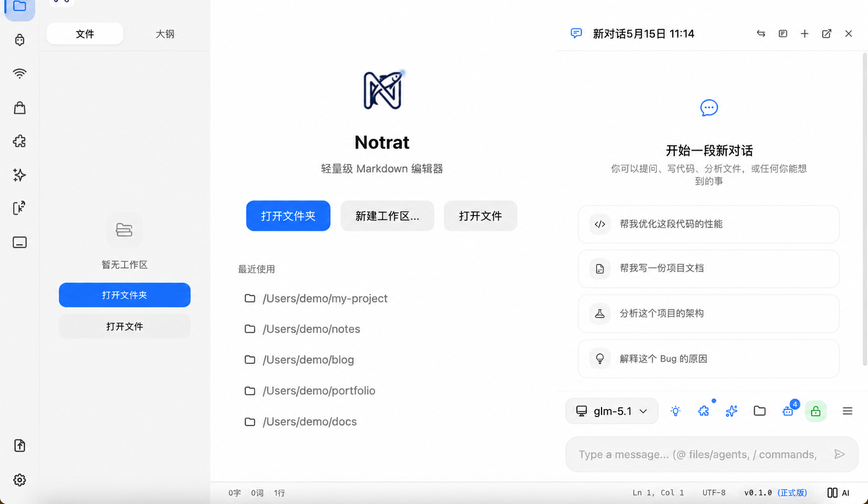Open the glm-5.1 model dropdown
The height and width of the screenshot is (504, 868).
(x=612, y=411)
